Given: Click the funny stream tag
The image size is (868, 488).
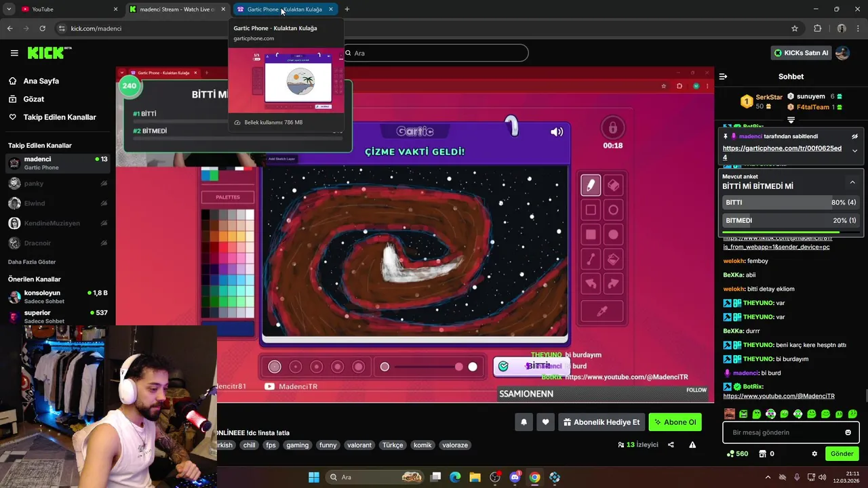Looking at the screenshot, I should click(x=328, y=445).
